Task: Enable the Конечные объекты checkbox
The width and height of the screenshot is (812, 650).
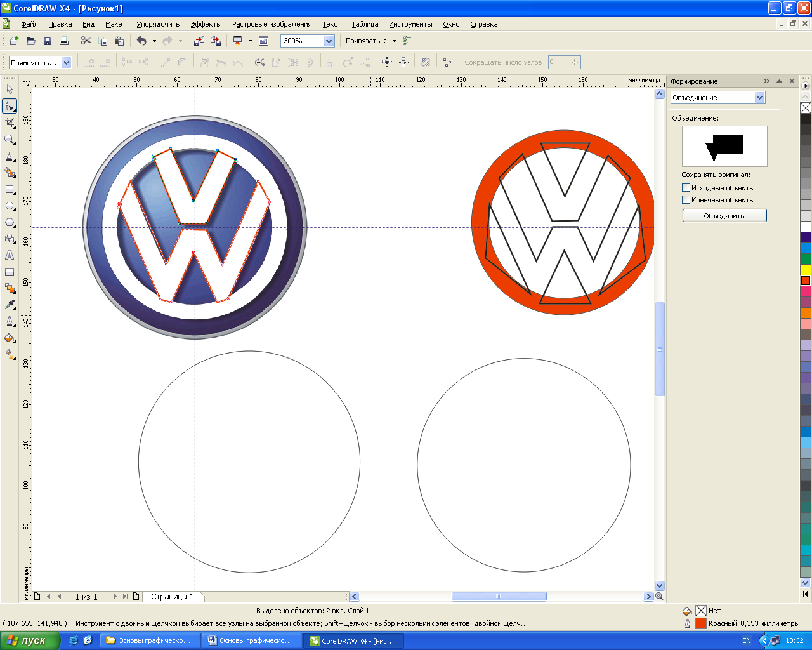Action: tap(686, 200)
